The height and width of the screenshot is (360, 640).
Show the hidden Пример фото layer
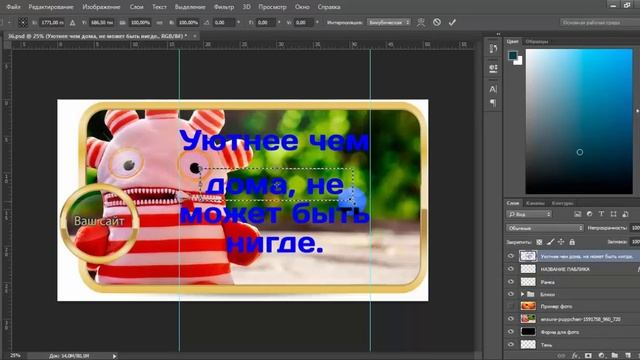coord(511,306)
